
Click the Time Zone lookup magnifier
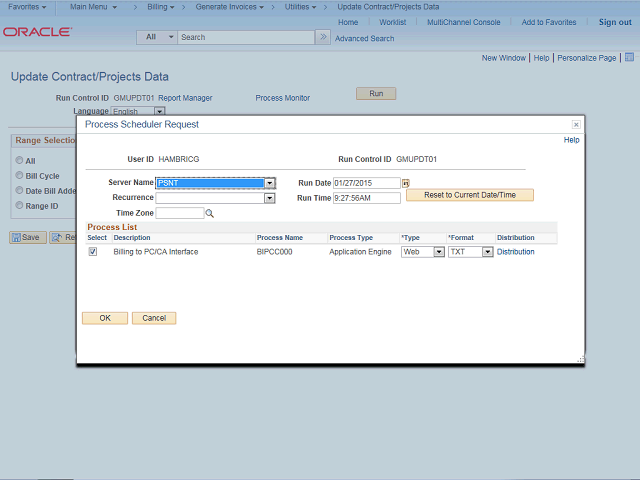tap(210, 213)
